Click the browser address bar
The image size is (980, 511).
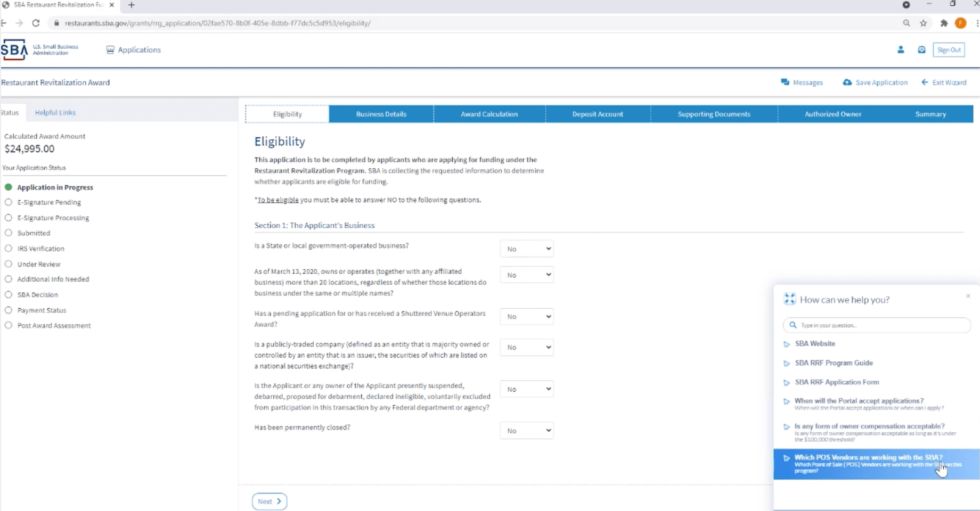click(x=474, y=23)
